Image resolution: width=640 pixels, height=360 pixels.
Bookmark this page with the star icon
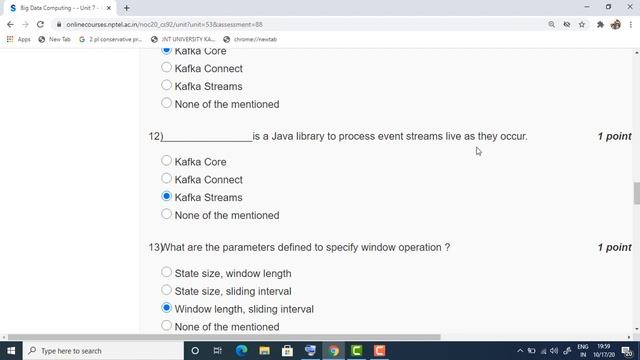582,24
